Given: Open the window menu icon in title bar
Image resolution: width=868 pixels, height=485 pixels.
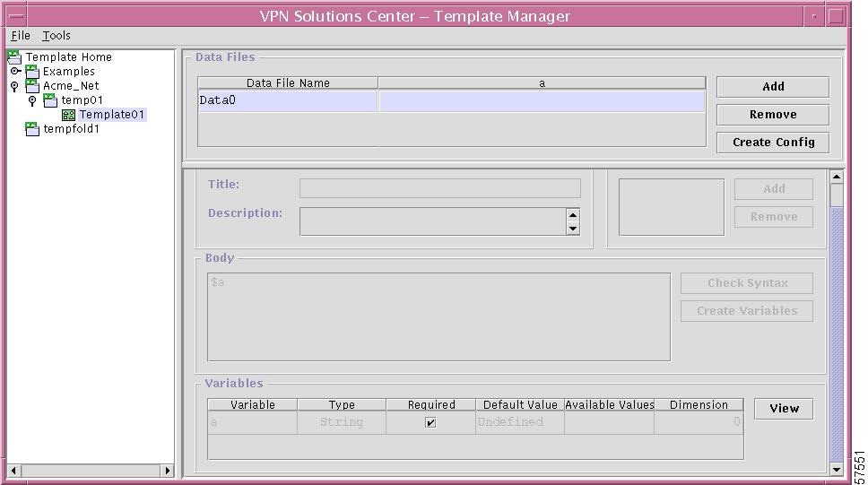Looking at the screenshot, I should click(x=17, y=16).
